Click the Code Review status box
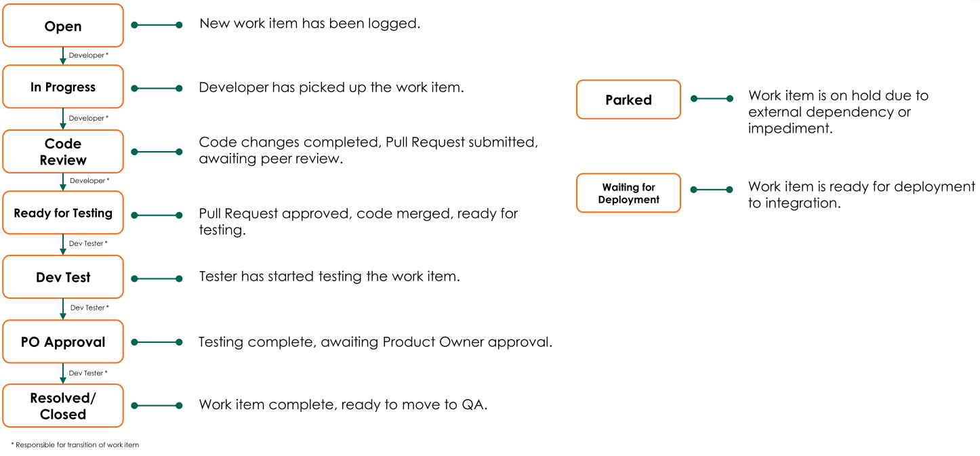This screenshot has width=980, height=456. click(x=63, y=152)
